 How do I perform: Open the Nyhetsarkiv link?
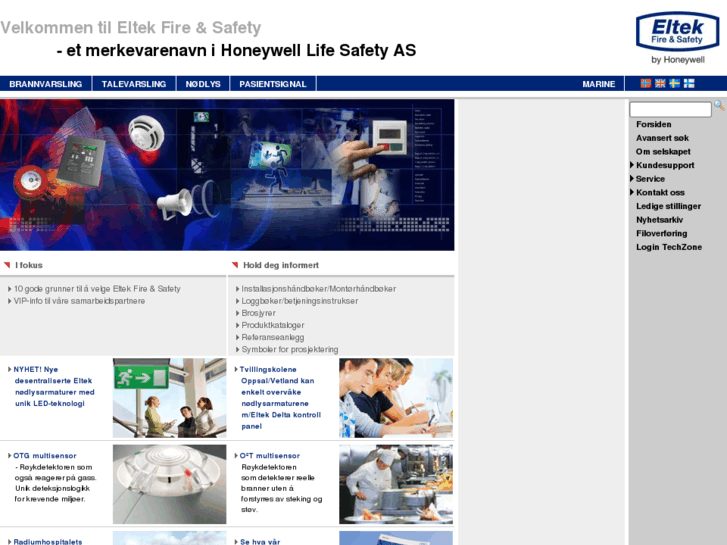659,220
